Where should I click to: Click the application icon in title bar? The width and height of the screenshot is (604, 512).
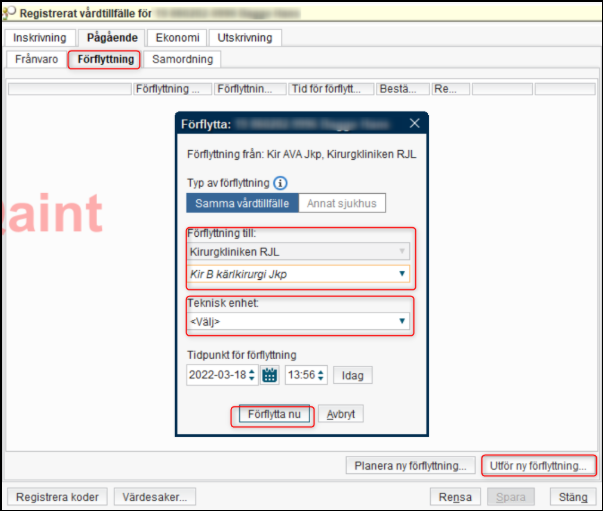12,14
